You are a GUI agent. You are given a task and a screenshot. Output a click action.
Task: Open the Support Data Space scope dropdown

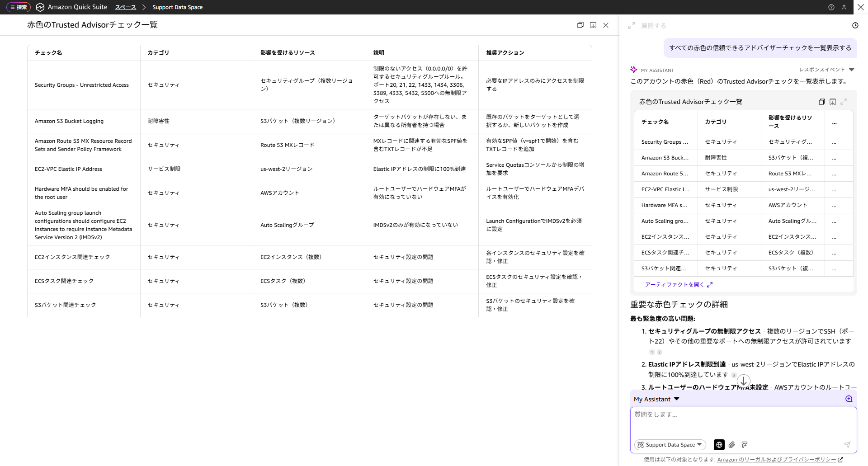tap(670, 445)
